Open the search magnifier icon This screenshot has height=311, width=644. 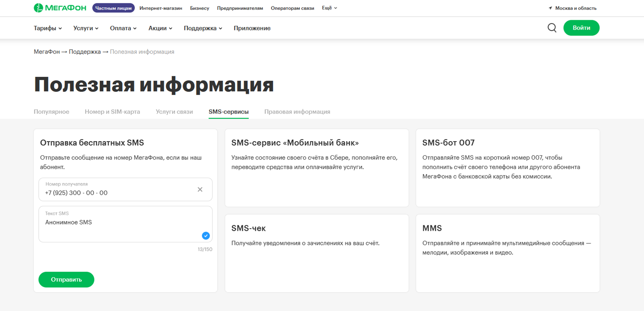click(552, 28)
